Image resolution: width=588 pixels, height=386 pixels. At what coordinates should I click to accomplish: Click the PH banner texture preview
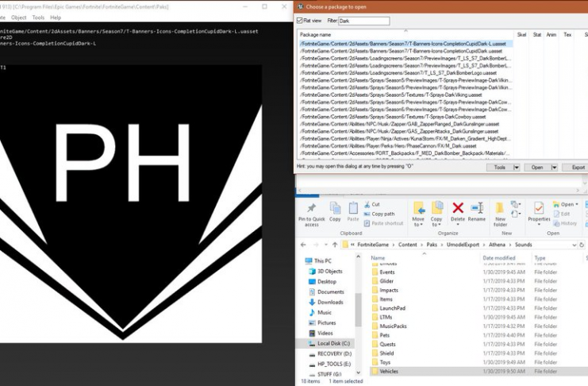click(130, 204)
